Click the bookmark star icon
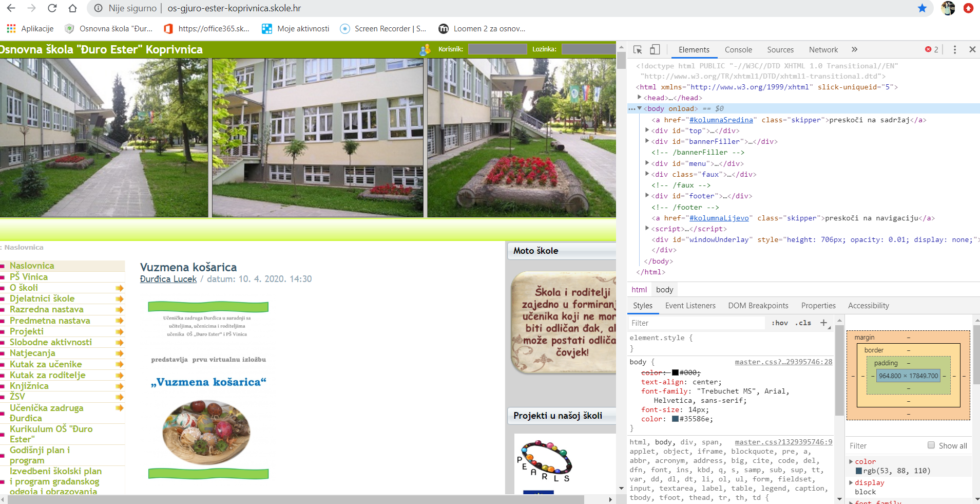Screen dimensions: 980x504 923,8
